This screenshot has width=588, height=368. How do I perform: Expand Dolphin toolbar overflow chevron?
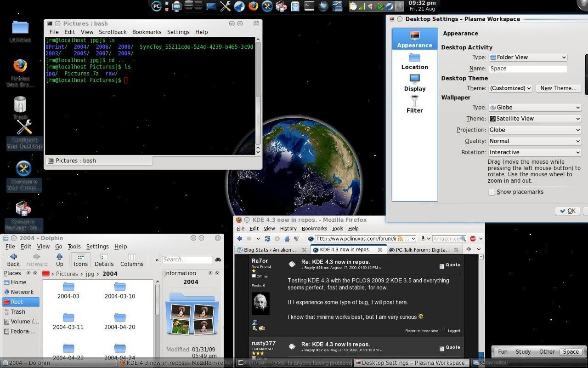157,260
